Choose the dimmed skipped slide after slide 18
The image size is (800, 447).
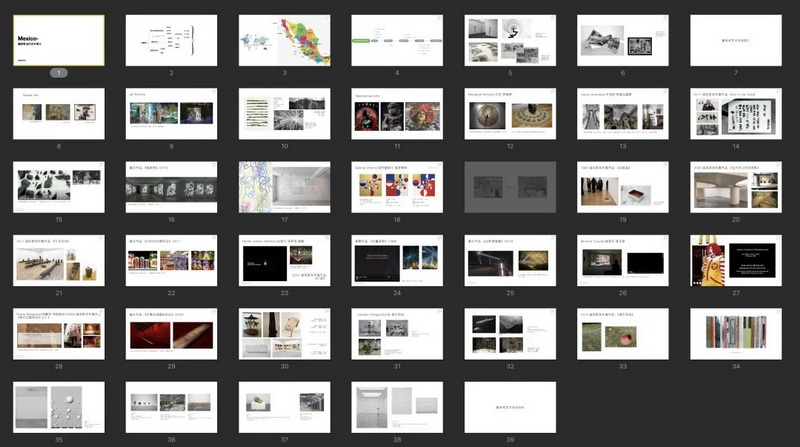pos(510,186)
